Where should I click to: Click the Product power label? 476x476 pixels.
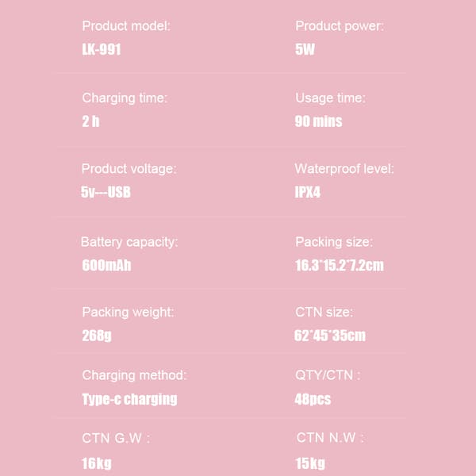[x=340, y=26]
